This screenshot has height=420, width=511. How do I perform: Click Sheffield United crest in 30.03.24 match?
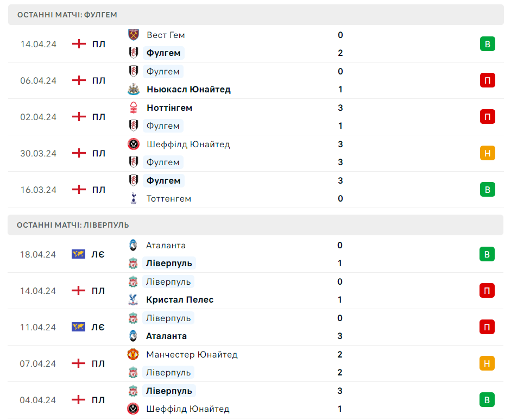pos(133,144)
